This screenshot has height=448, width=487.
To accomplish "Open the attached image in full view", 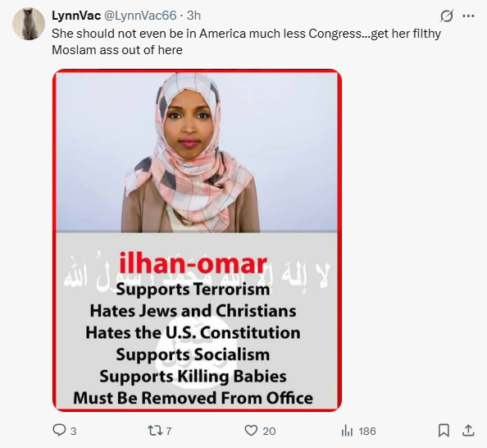I will pos(198,240).
